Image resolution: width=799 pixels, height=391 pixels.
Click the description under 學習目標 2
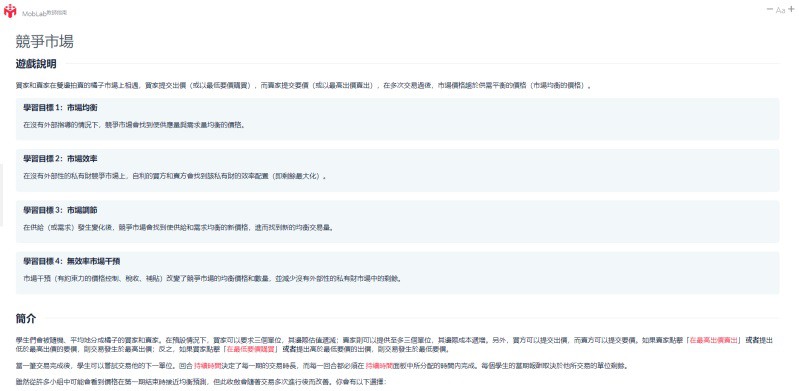point(175,176)
